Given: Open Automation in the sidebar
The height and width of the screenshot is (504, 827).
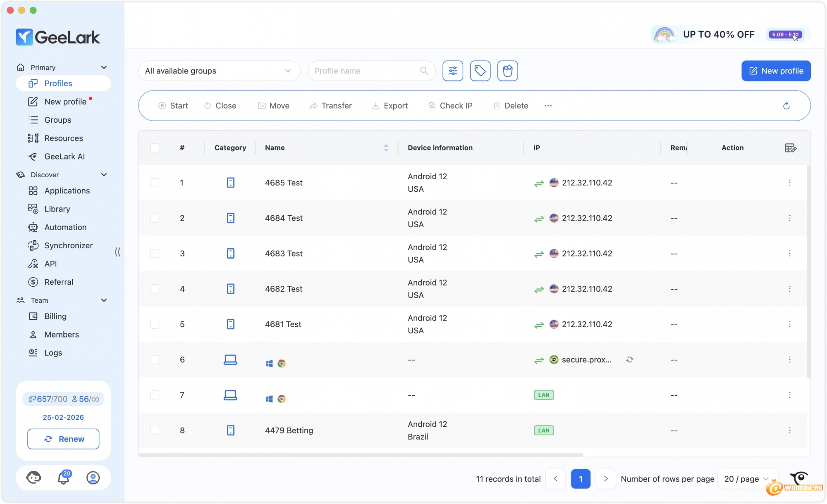Looking at the screenshot, I should click(x=65, y=227).
